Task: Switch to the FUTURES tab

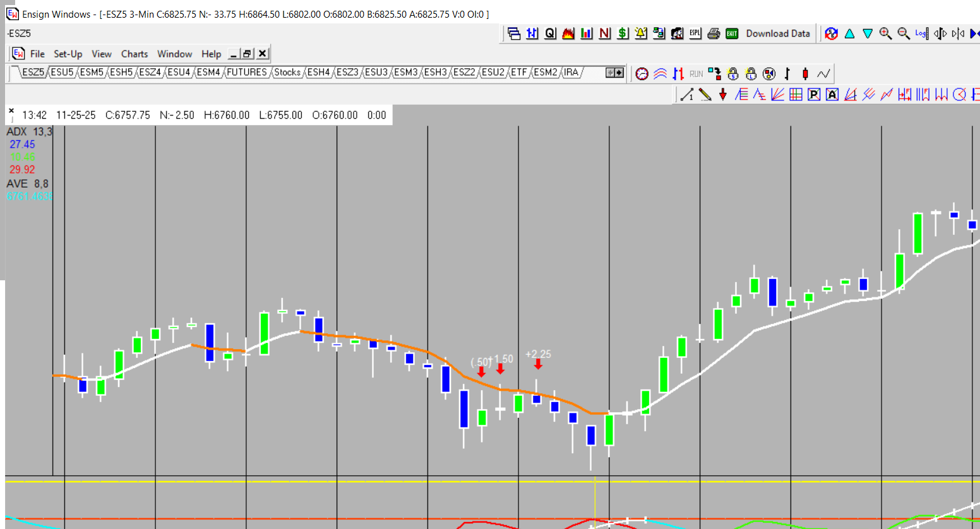Action: click(x=246, y=72)
